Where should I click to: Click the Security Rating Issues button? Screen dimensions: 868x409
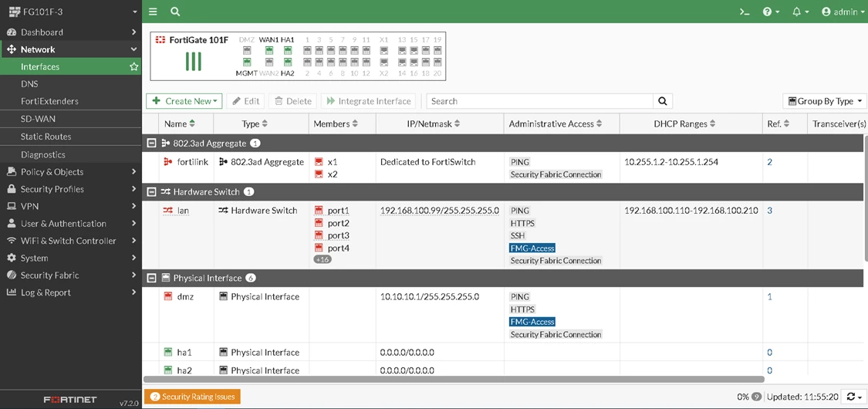coord(193,397)
